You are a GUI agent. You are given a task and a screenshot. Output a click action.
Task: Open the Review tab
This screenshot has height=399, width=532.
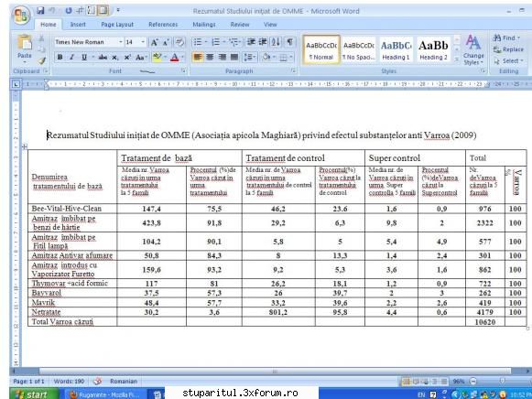(x=240, y=25)
